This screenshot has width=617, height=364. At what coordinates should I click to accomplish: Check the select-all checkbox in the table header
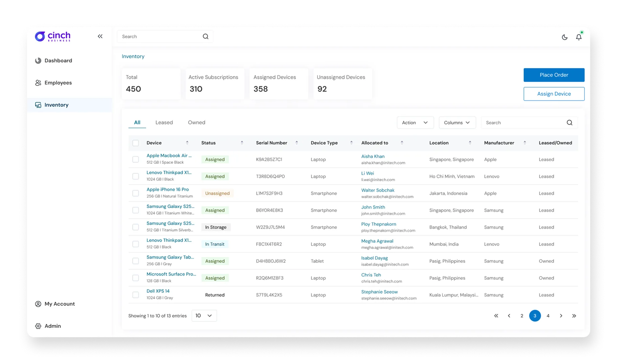click(x=136, y=143)
